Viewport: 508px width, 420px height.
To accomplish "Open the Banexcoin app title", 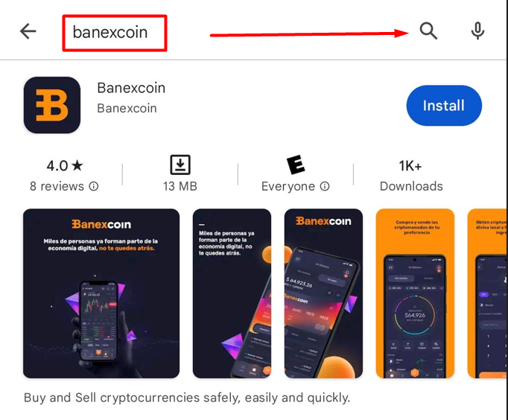I will coord(131,88).
